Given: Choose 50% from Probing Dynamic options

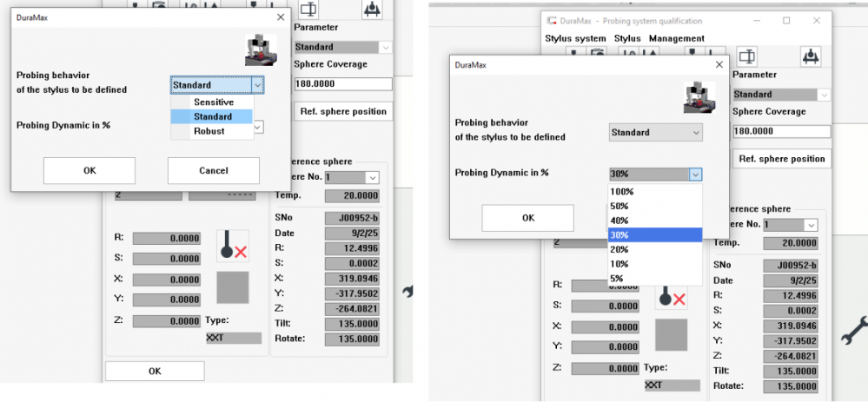Looking at the screenshot, I should pyautogui.click(x=620, y=206).
